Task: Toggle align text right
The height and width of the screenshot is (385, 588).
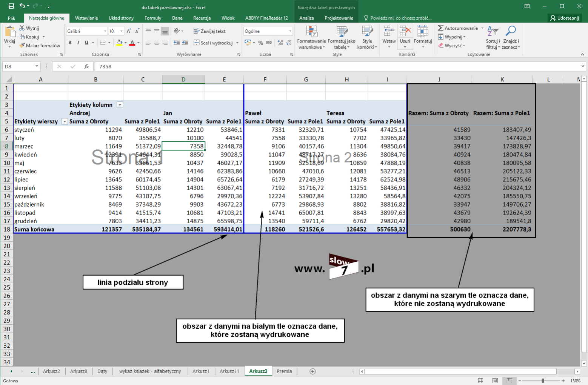Action: click(165, 43)
